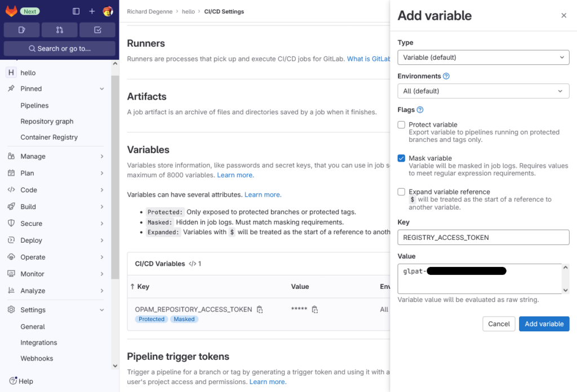Collapse the Pinned section
This screenshot has width=577, height=392.
coord(102,88)
